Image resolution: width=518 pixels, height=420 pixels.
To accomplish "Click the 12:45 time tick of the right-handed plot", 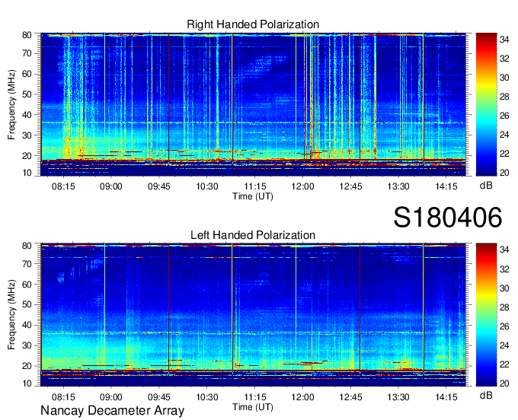I will tap(350, 186).
